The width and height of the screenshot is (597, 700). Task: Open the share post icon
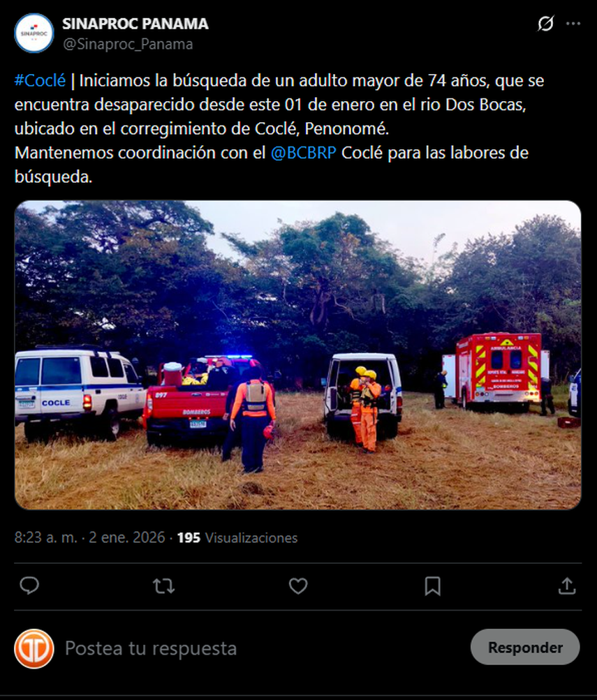coord(567,586)
